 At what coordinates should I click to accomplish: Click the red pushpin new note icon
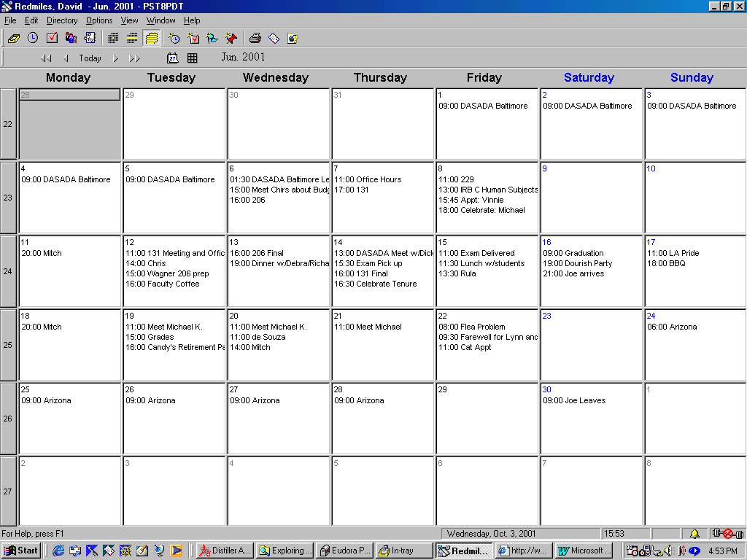[x=231, y=38]
